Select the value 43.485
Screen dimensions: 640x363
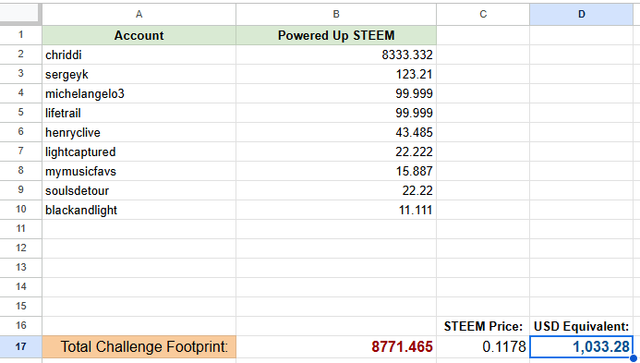click(336, 132)
